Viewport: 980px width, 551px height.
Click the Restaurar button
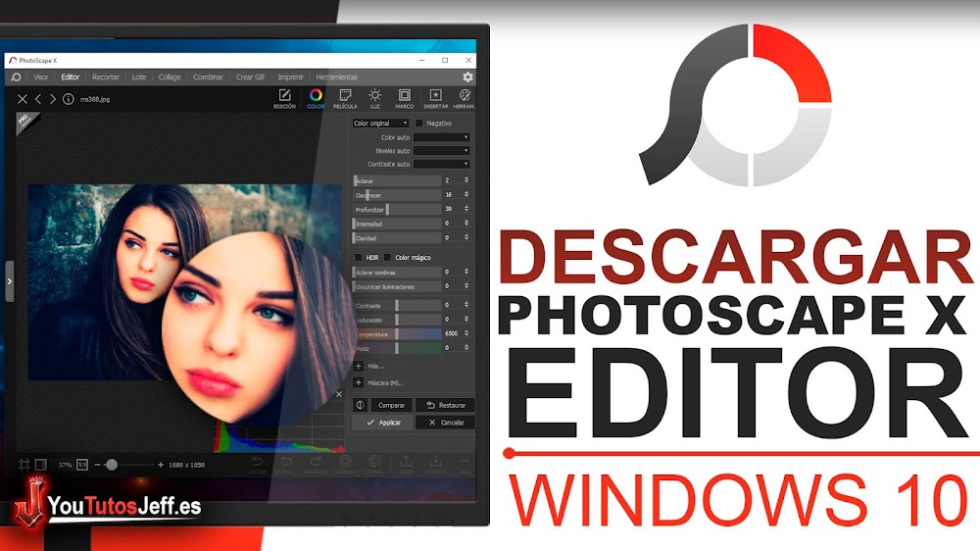[x=446, y=405]
